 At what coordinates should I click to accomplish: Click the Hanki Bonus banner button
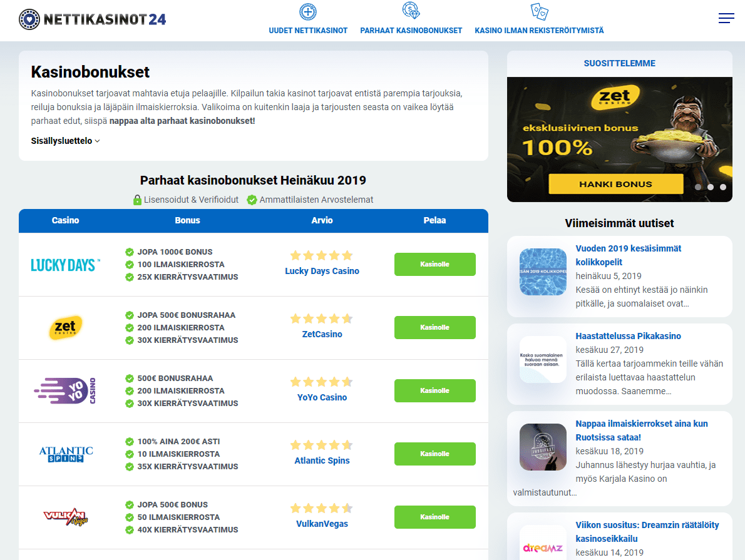[616, 184]
